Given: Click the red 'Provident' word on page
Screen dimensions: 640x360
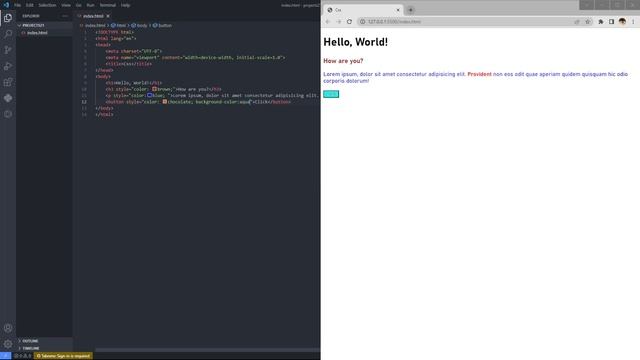Looking at the screenshot, I should [x=479, y=74].
